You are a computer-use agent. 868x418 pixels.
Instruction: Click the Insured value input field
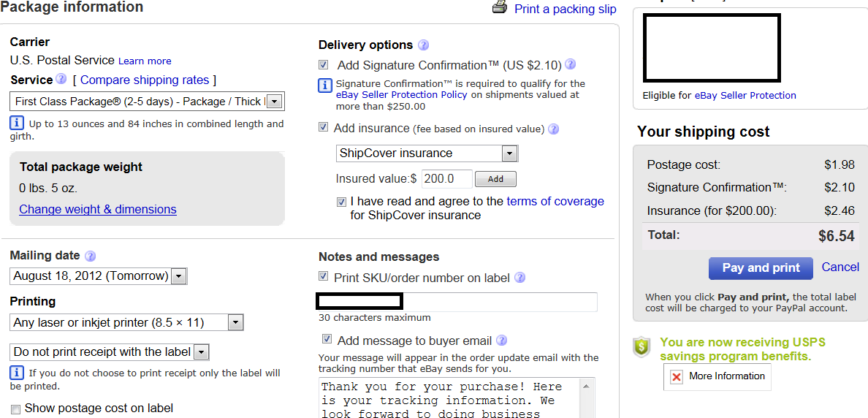446,178
